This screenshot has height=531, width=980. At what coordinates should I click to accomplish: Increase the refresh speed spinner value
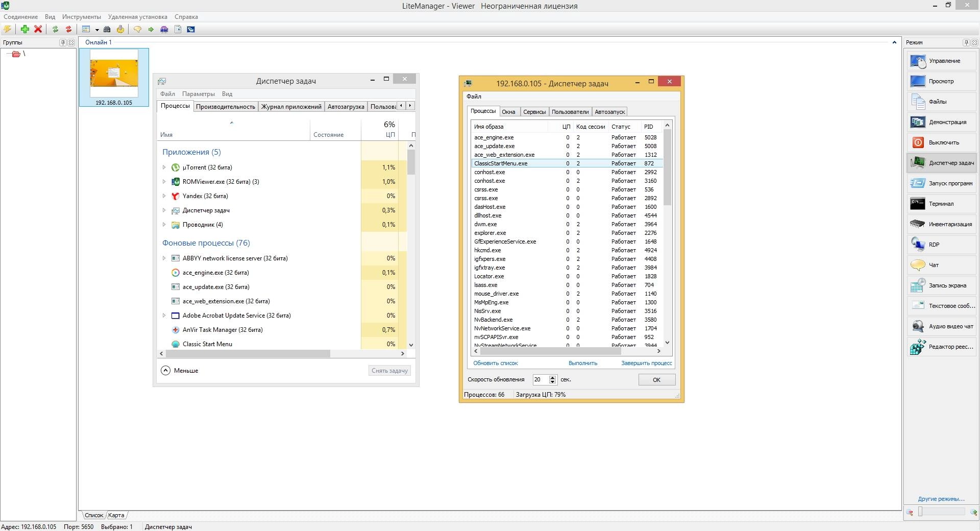point(552,377)
